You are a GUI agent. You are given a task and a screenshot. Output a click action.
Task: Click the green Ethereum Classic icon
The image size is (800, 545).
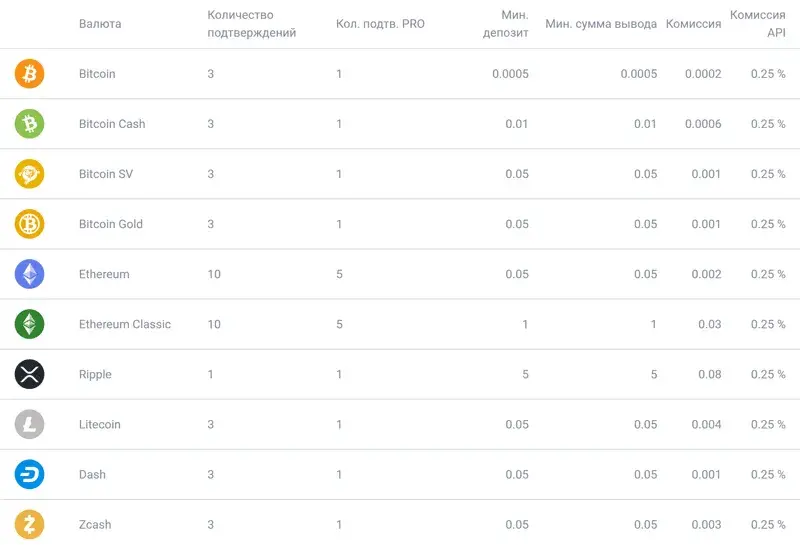(x=30, y=324)
